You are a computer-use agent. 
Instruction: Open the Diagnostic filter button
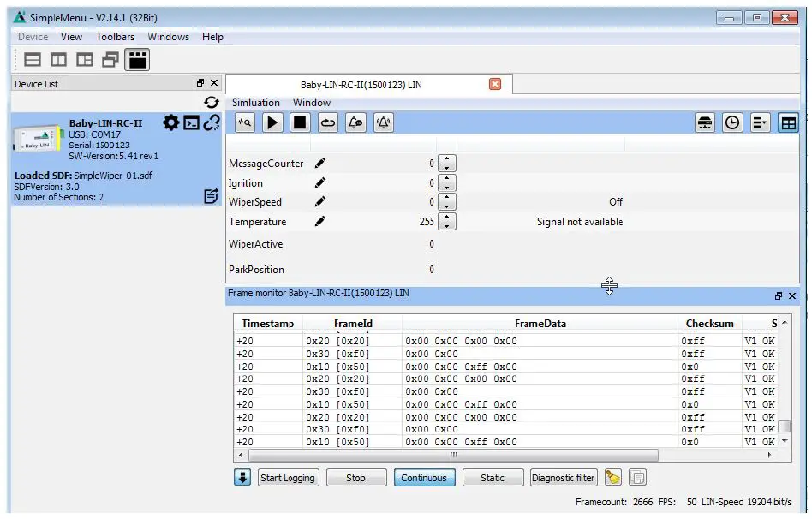pos(563,478)
